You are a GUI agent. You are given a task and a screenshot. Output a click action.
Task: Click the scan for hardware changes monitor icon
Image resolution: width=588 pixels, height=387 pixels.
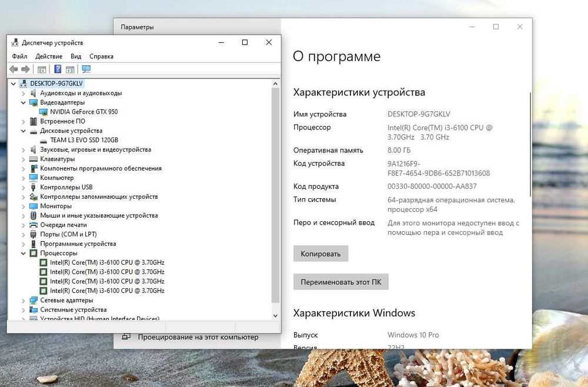[x=86, y=69]
